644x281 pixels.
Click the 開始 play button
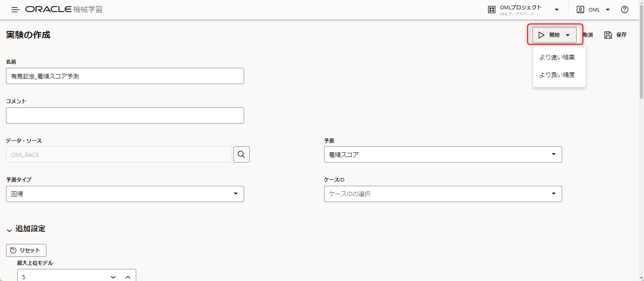pos(549,35)
